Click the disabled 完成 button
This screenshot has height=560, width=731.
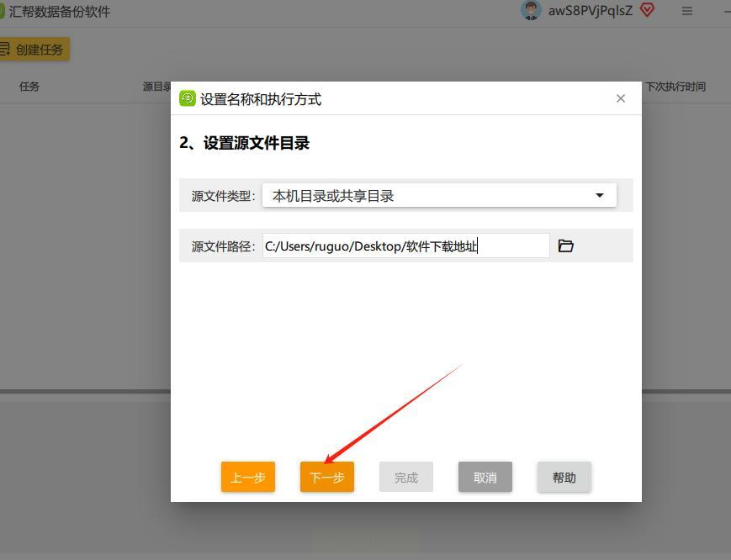point(406,477)
